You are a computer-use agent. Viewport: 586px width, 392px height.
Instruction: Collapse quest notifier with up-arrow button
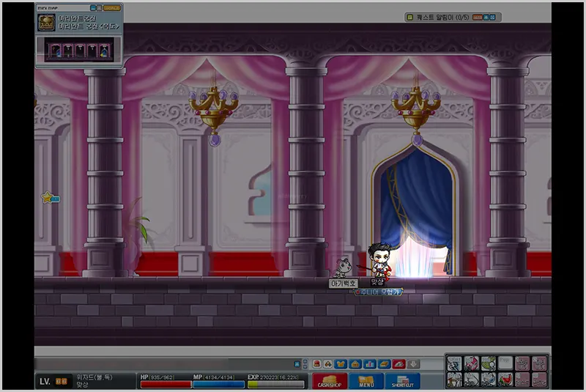click(486, 17)
